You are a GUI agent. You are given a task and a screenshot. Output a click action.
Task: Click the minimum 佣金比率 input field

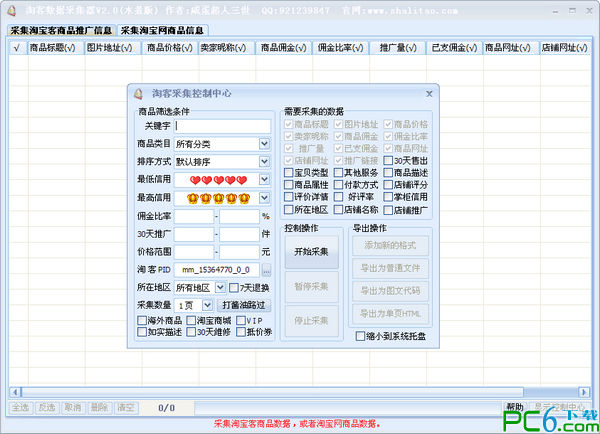[194, 216]
